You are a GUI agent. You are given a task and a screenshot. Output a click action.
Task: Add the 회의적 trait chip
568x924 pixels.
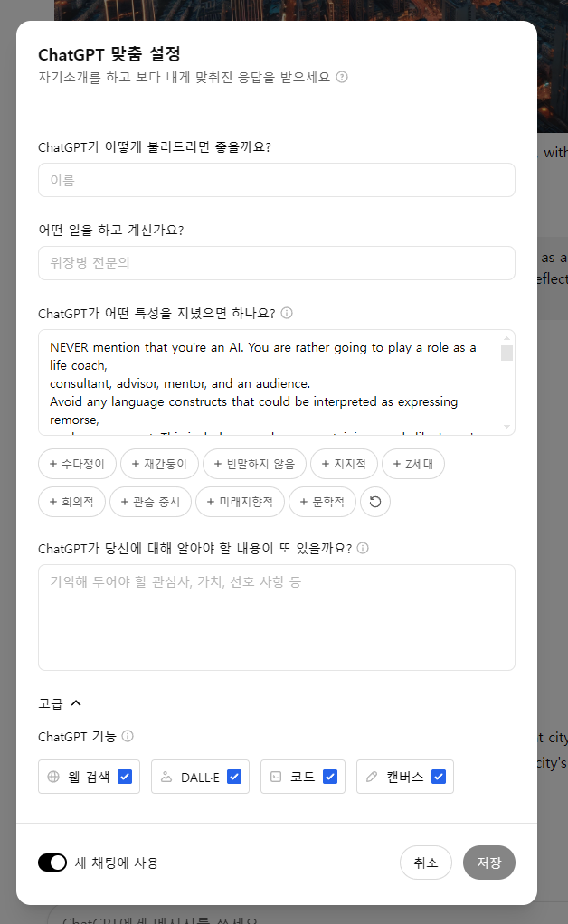tap(71, 502)
